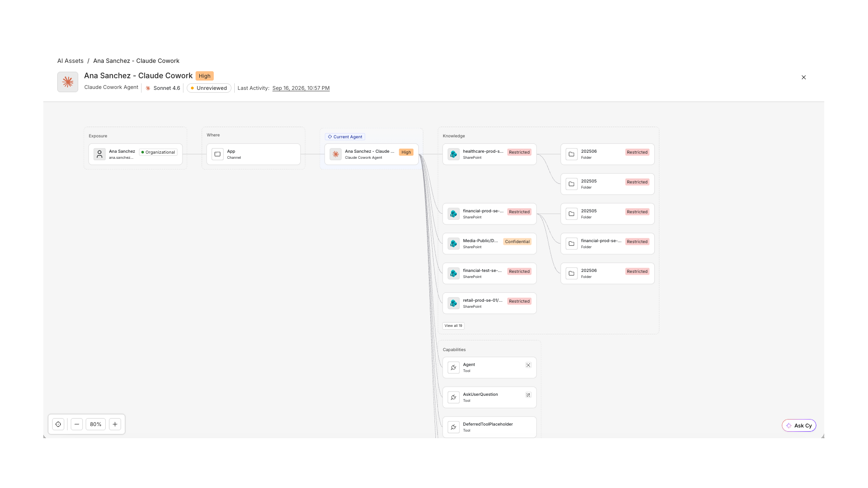Click the DeferredToolPlaceholder tool plug icon
The image size is (868, 488).
[x=454, y=427]
